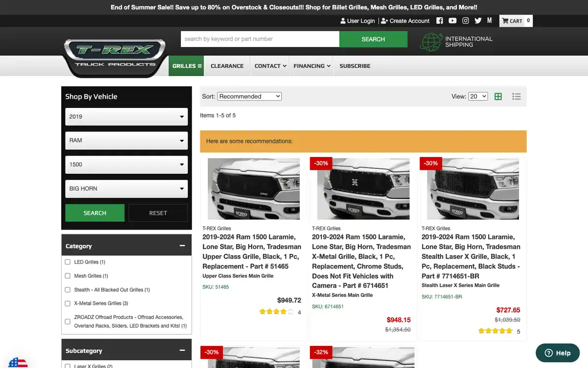Click the shopping cart icon
The height and width of the screenshot is (368, 588).
[505, 21]
